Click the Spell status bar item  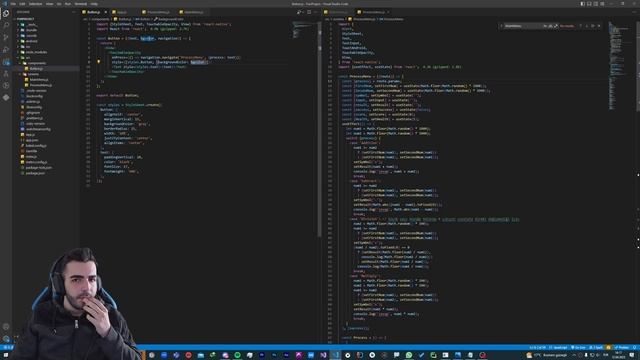596,347
